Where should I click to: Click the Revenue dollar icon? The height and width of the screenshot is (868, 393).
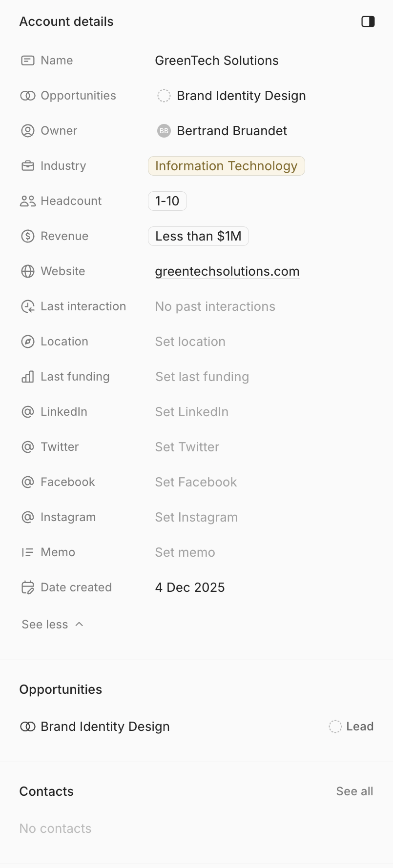click(28, 236)
